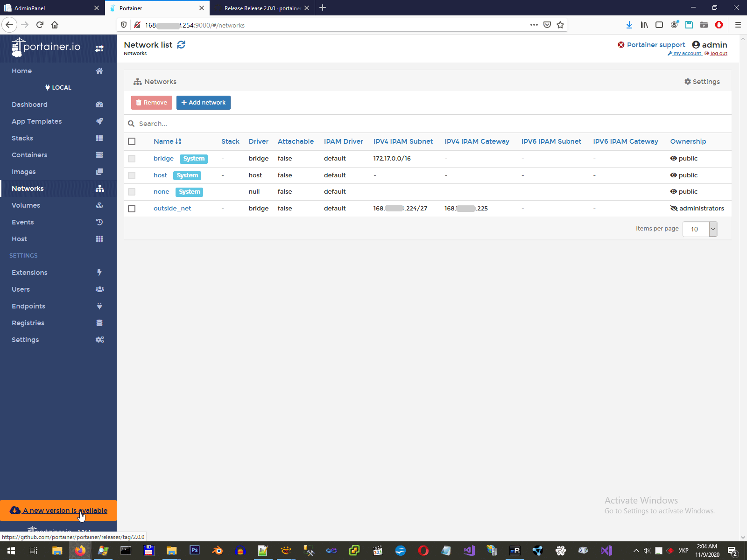Image resolution: width=747 pixels, height=560 pixels.
Task: Open the page actions ellipsis menu
Action: [x=534, y=25]
